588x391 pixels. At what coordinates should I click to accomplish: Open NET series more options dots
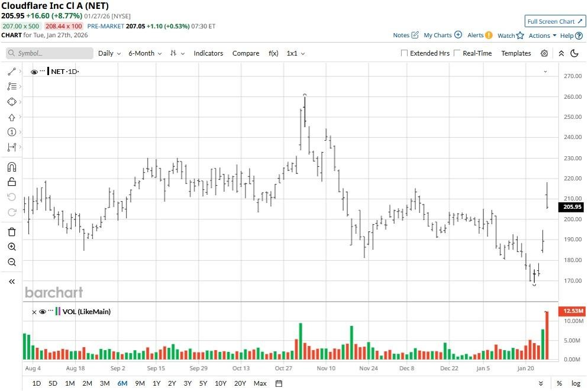coord(43,70)
